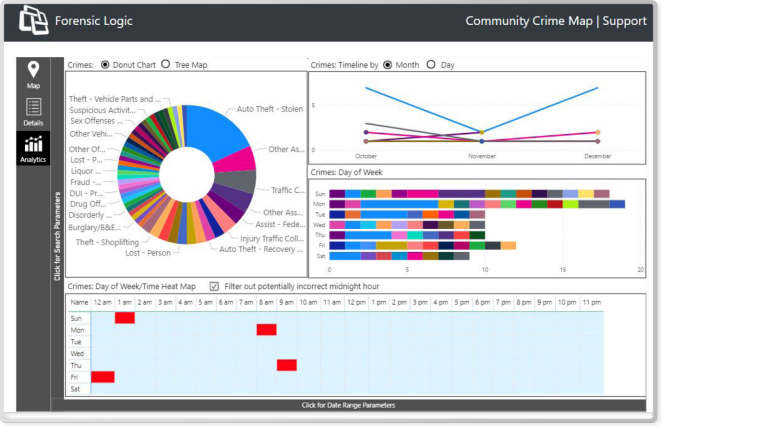The image size is (768, 432).
Task: Switch to Tree Map radio option
Action: coord(165,64)
